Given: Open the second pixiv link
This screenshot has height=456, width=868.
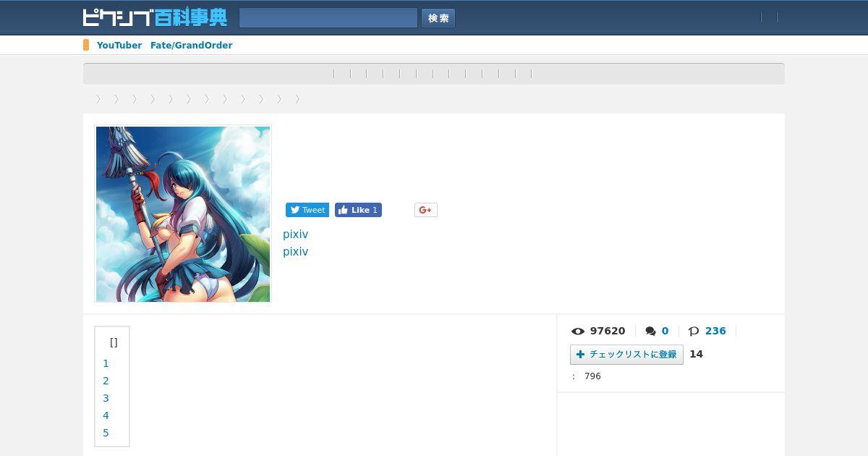Looking at the screenshot, I should pyautogui.click(x=295, y=252).
